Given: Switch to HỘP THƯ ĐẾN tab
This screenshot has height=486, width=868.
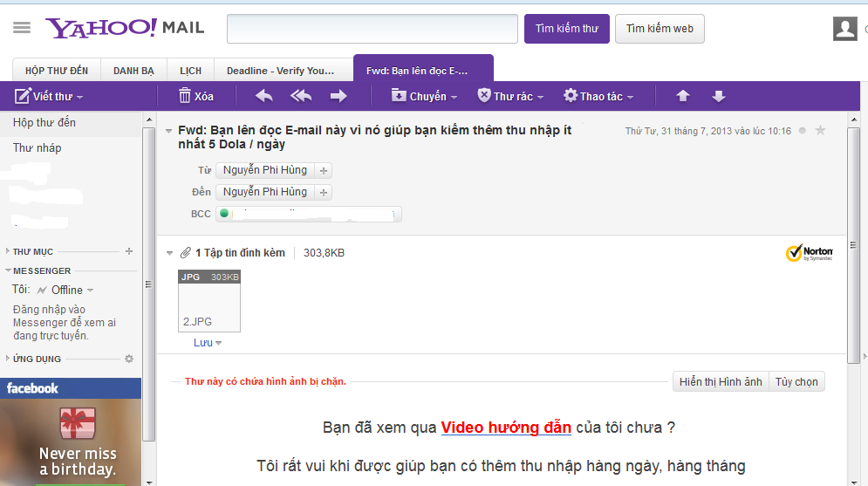Looking at the screenshot, I should coord(57,71).
